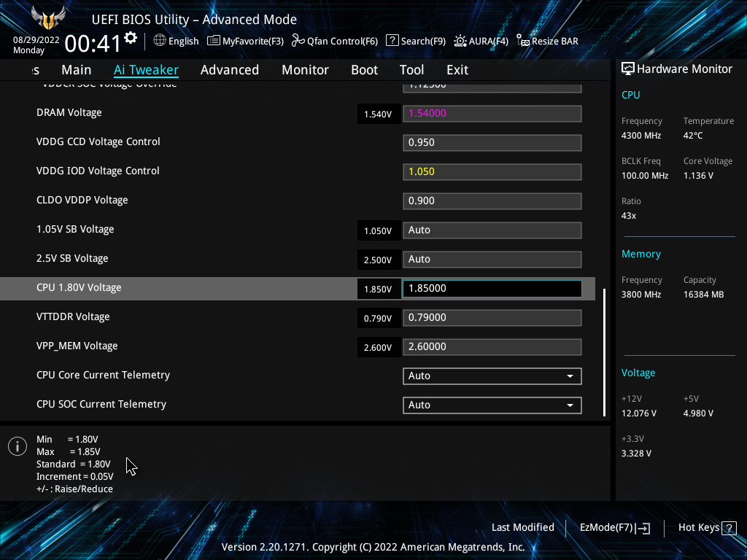Go to the Boot tab
The width and height of the screenshot is (747, 560).
[365, 70]
